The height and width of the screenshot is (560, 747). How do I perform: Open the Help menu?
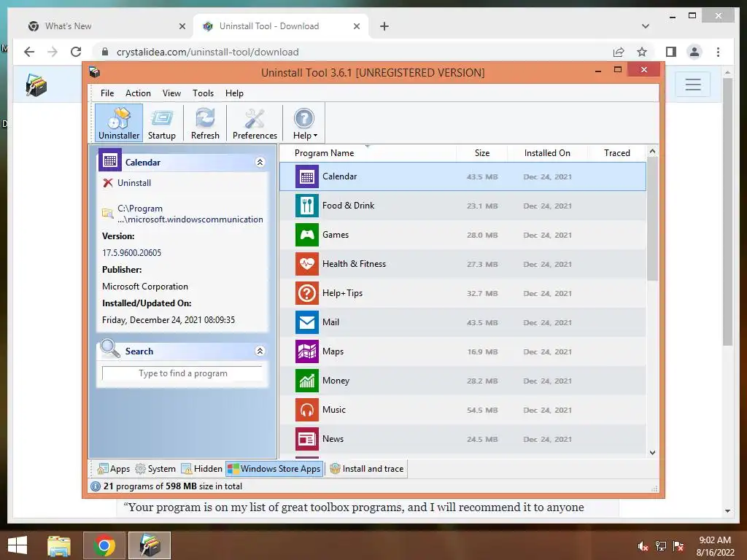(x=234, y=93)
